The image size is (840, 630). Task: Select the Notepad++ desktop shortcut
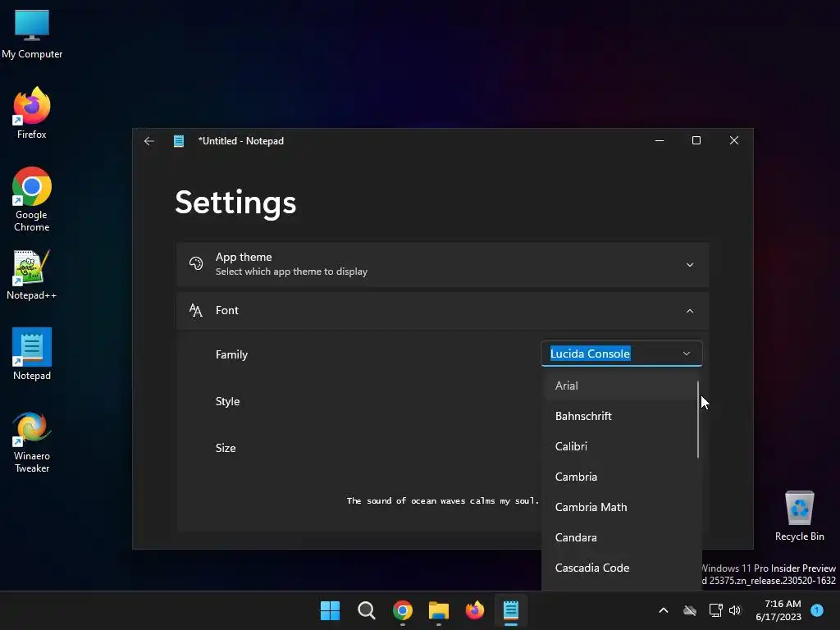click(x=32, y=275)
